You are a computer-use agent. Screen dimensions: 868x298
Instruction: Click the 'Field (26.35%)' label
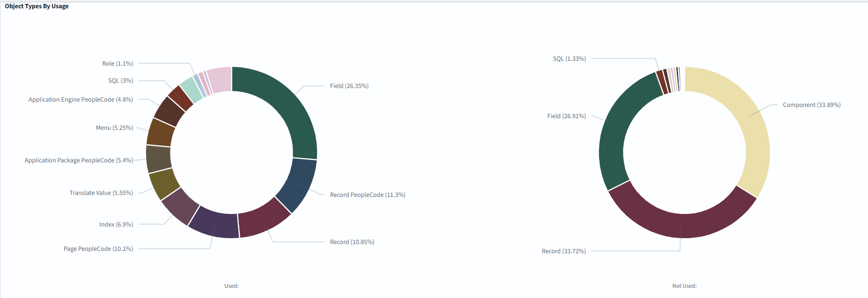349,86
